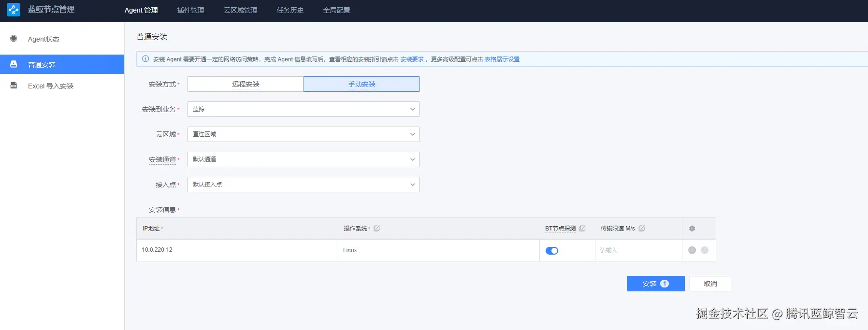
Task: Open 普通安装 in the sidebar
Action: [62, 64]
